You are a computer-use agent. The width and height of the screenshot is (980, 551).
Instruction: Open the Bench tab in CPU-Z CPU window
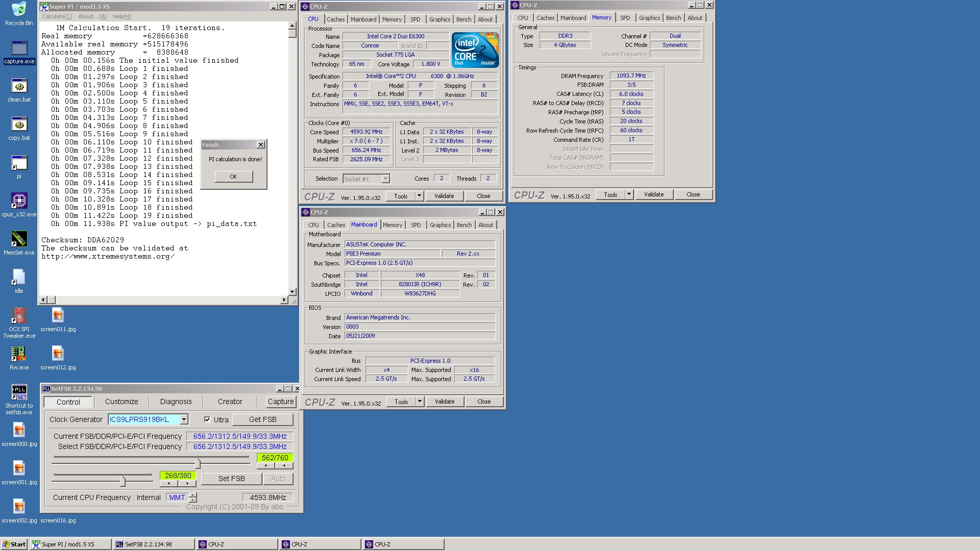point(463,19)
